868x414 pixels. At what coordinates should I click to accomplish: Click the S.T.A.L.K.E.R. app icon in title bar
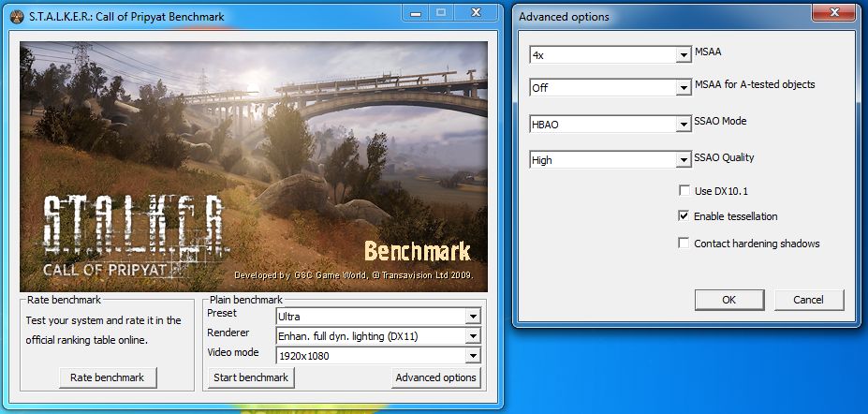17,16
